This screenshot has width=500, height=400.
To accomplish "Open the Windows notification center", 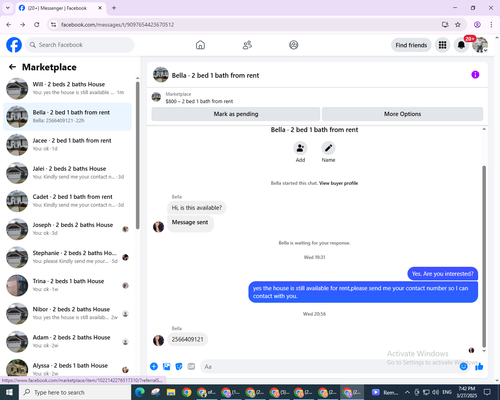I will 487,392.
